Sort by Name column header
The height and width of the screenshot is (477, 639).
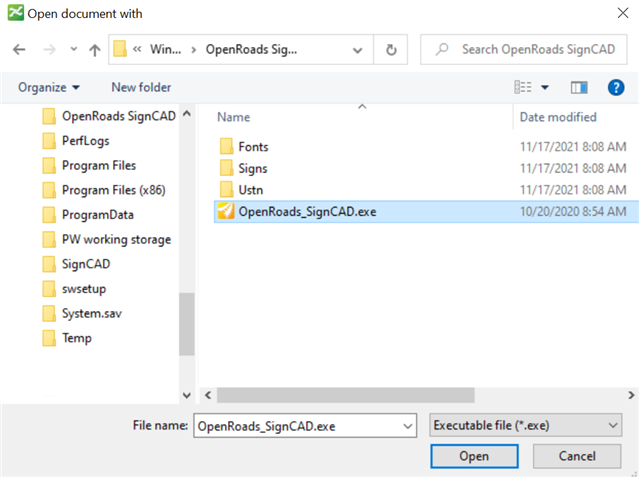[234, 117]
